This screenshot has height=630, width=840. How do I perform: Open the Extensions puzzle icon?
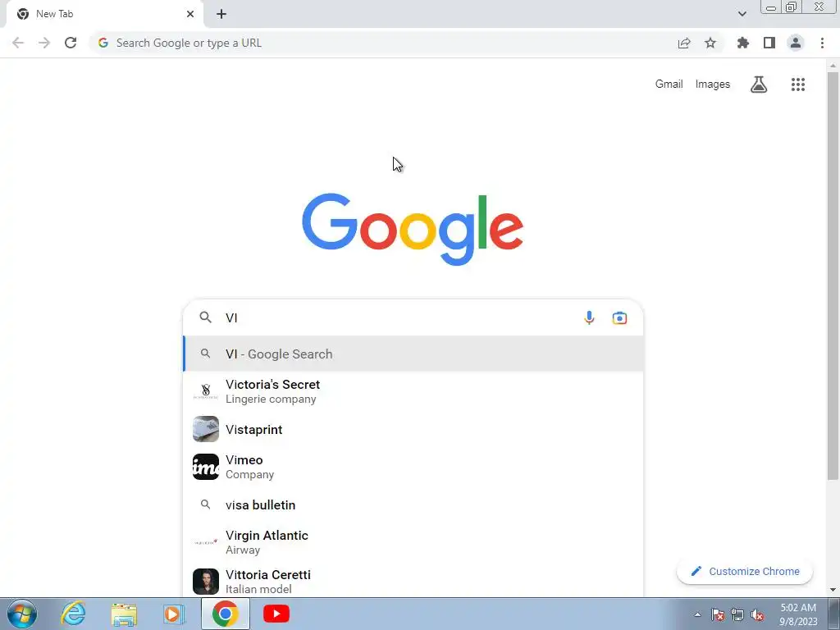(743, 43)
